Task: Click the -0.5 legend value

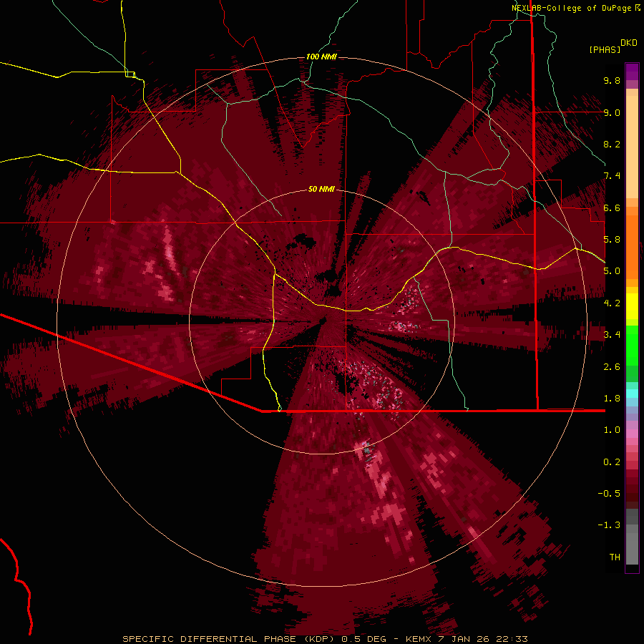Action: [609, 494]
